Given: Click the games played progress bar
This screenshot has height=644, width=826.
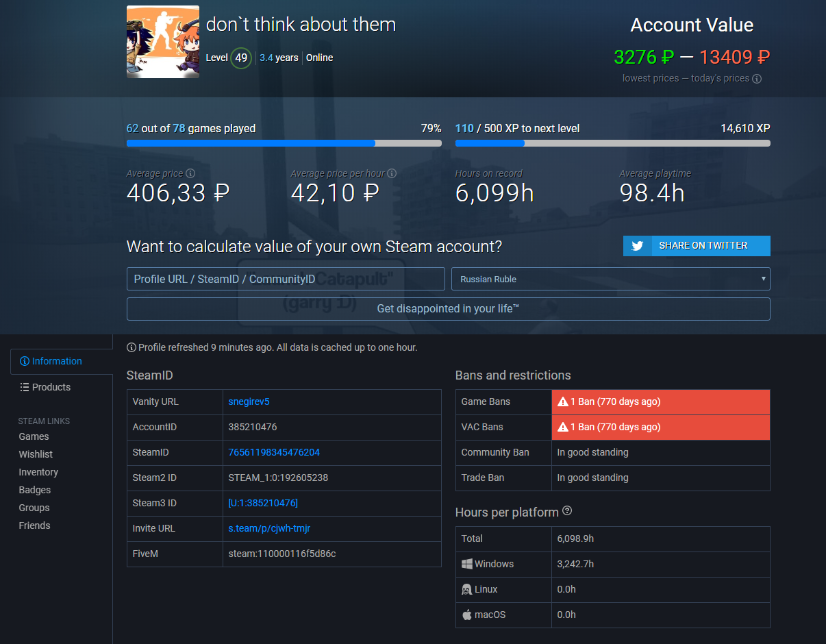Looking at the screenshot, I should [284, 143].
